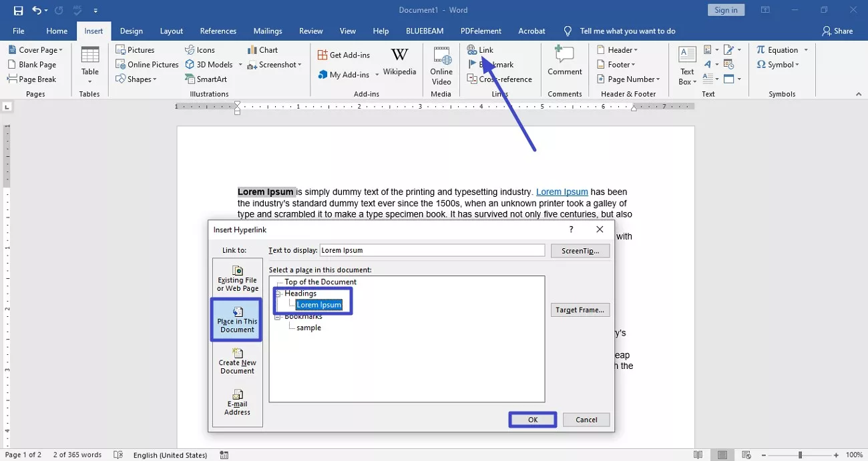Click the ScreenTip... button

580,251
